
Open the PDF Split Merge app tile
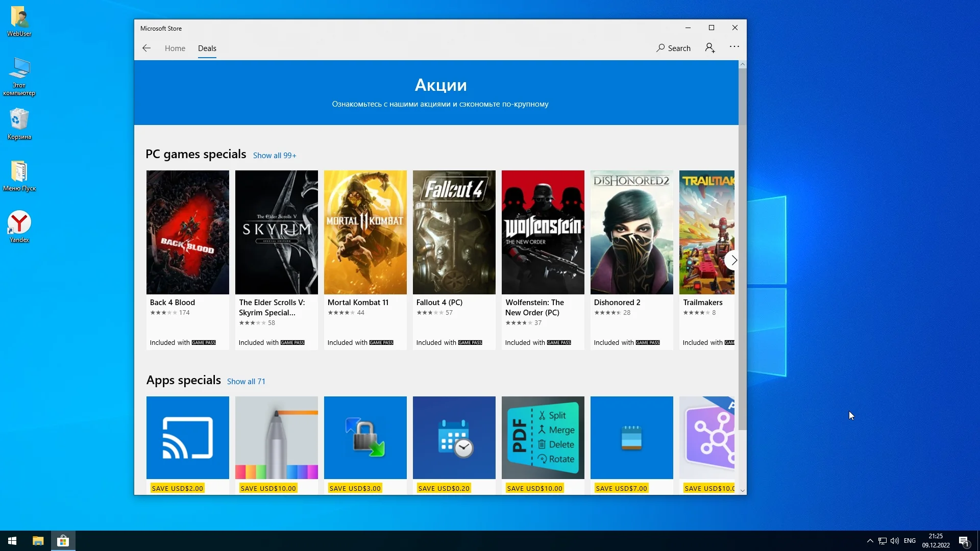point(543,438)
